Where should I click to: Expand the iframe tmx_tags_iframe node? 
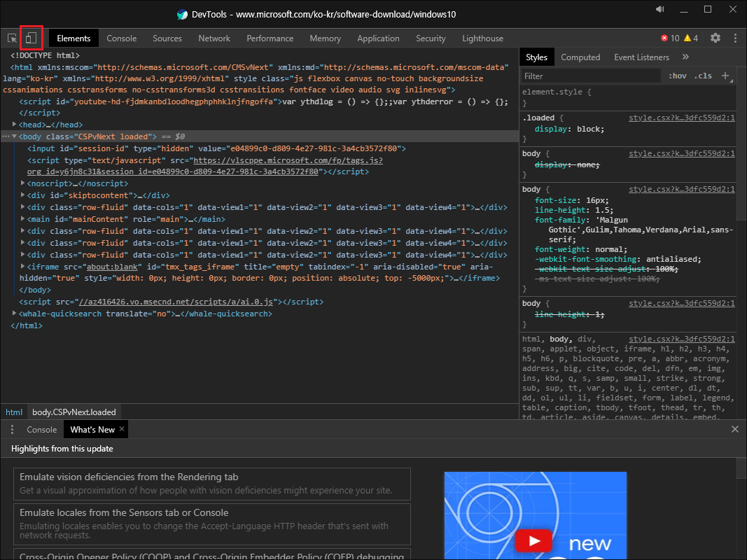click(x=22, y=267)
